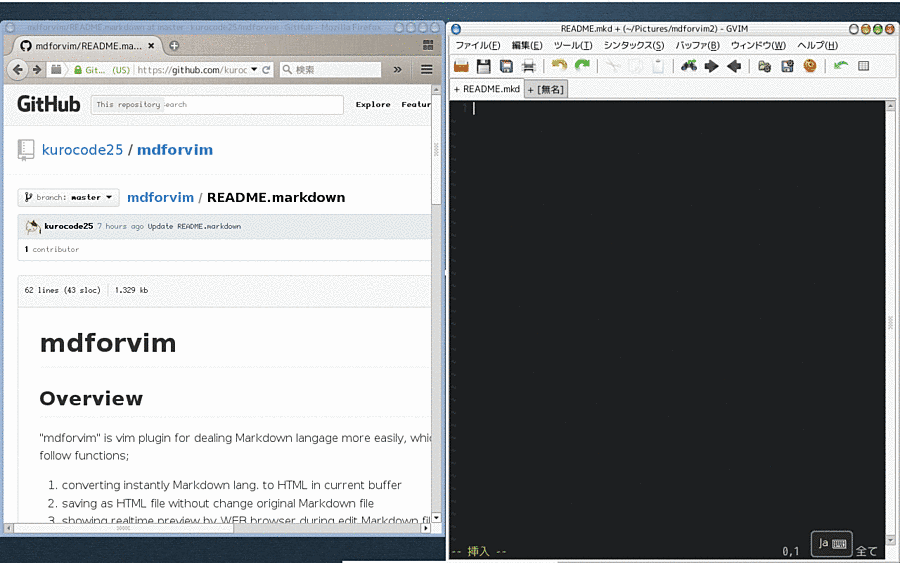Switch to the README.mkd tab in GVIM
This screenshot has width=900, height=563.
click(x=487, y=89)
